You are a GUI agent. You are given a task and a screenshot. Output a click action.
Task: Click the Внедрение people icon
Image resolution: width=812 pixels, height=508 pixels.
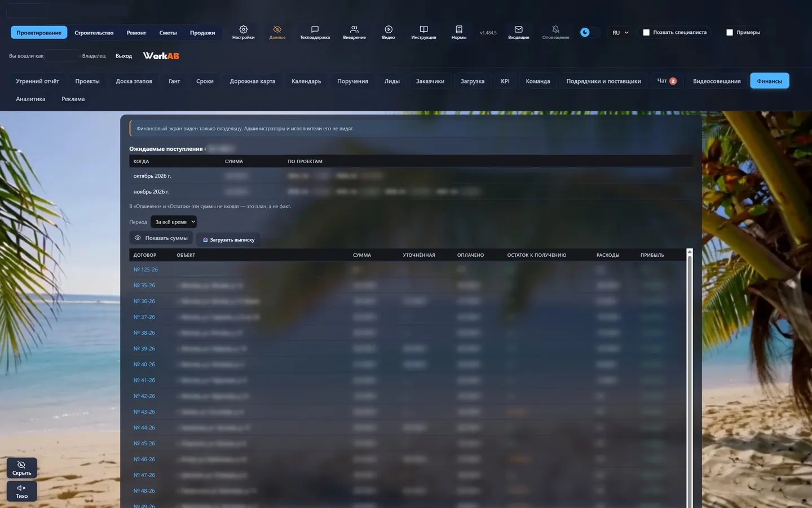tap(354, 32)
